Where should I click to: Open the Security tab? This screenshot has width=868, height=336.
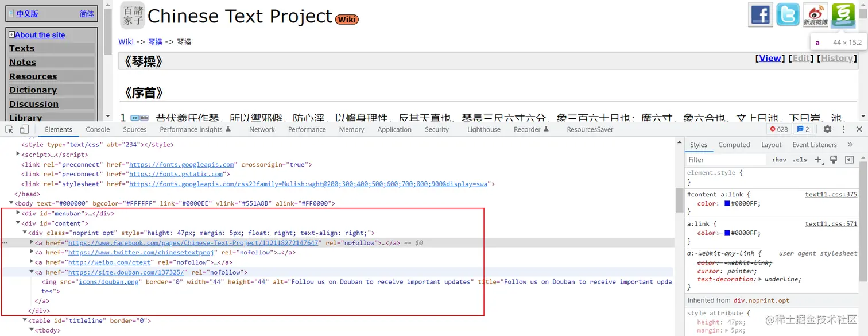click(437, 129)
